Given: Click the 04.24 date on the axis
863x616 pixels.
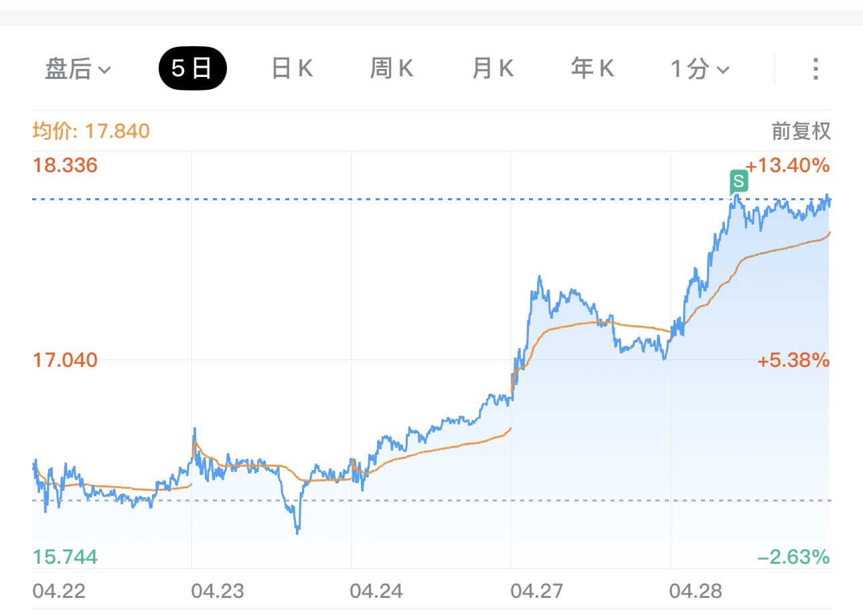Looking at the screenshot, I should 377,591.
